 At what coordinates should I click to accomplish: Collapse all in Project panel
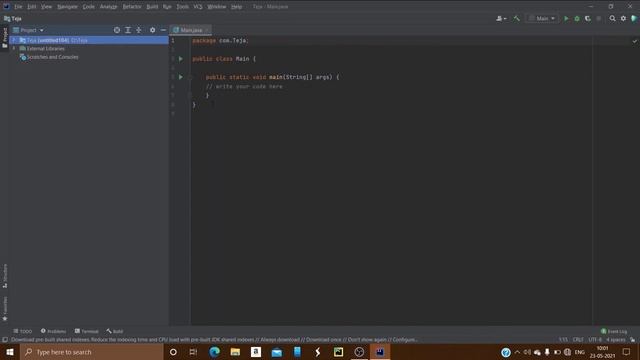point(139,30)
